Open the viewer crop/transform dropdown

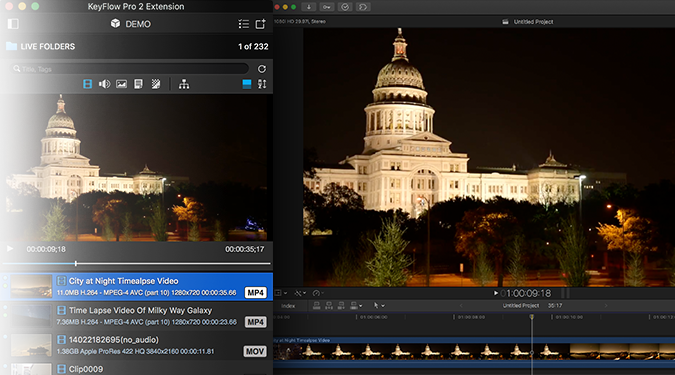[x=281, y=293]
